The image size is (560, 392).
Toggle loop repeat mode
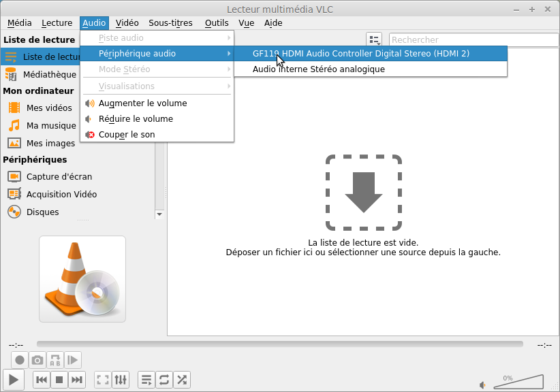click(x=164, y=380)
